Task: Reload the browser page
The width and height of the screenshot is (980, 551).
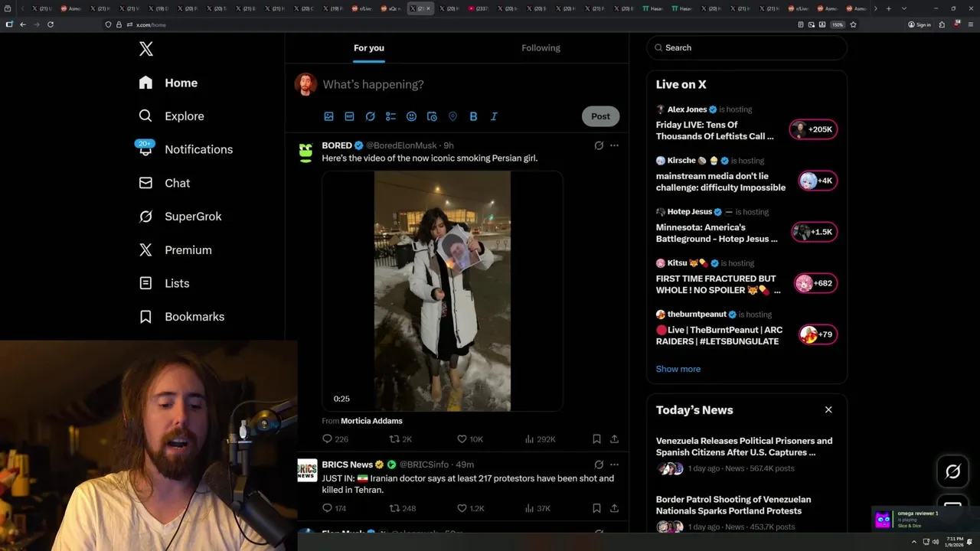Action: click(x=51, y=24)
